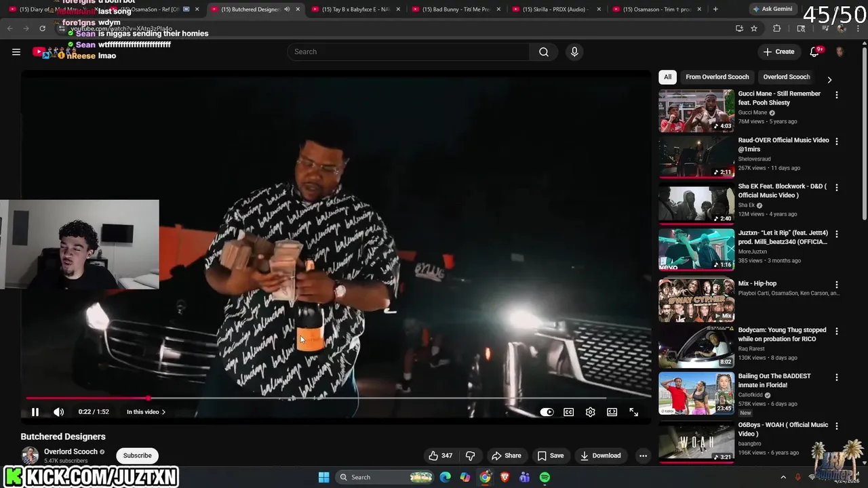Select the All filter chip
This screenshot has width=868, height=488.
click(667, 77)
